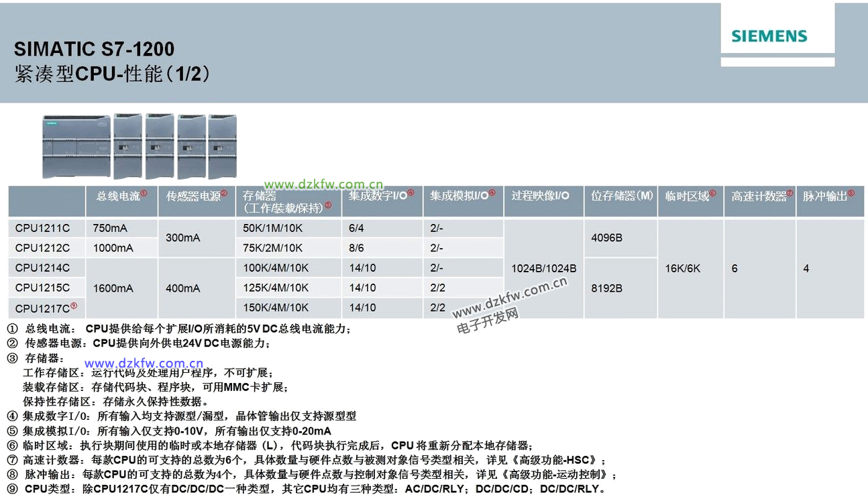Screen dimensions: 868x501
Task: Click the 400mA sensor power cell
Action: [x=197, y=288]
